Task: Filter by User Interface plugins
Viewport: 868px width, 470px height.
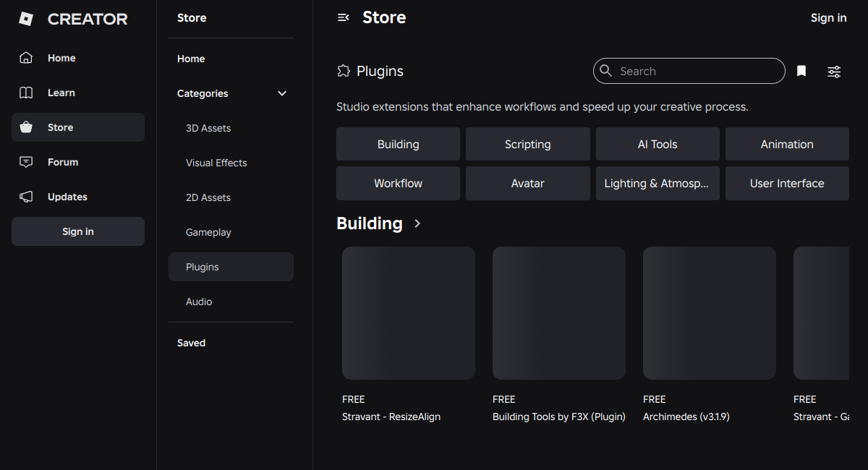Action: coord(787,183)
